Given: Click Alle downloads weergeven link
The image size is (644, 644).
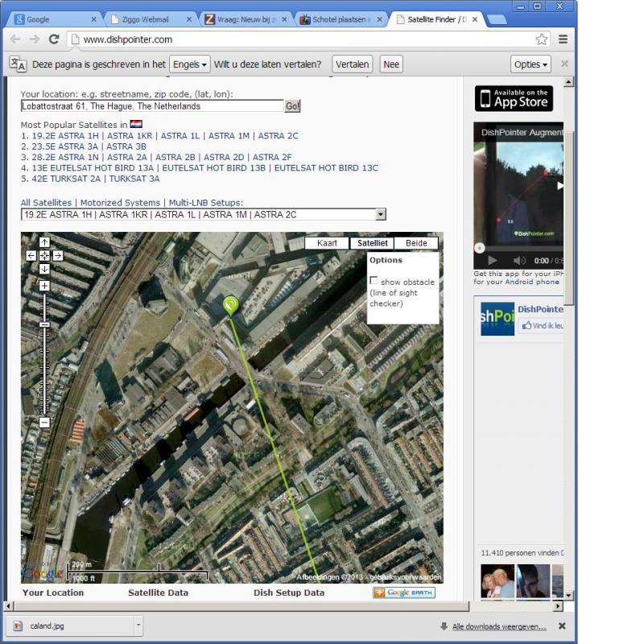Looking at the screenshot, I should point(499,626).
